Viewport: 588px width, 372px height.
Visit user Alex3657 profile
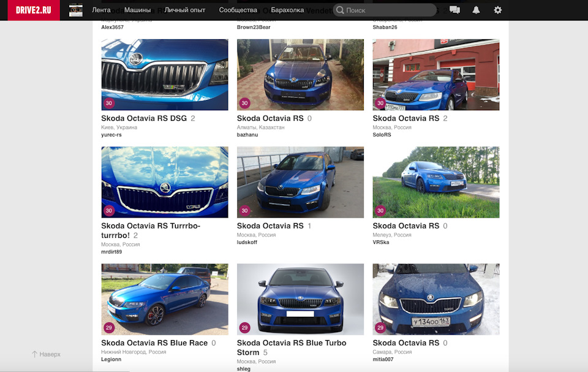(113, 27)
